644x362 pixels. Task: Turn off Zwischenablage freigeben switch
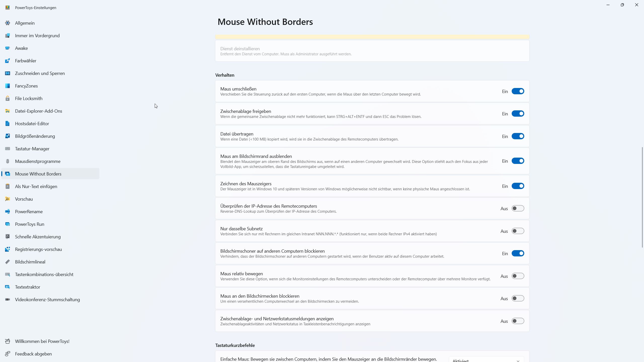point(518,114)
